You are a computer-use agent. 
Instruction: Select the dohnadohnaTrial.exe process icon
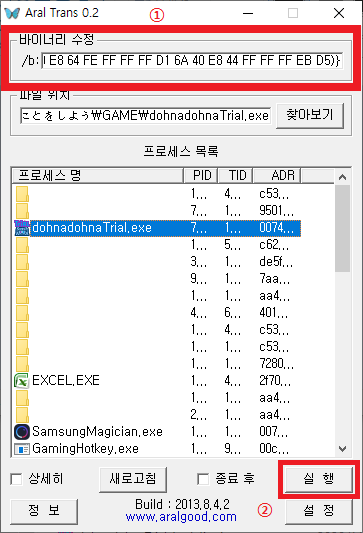pos(22,228)
